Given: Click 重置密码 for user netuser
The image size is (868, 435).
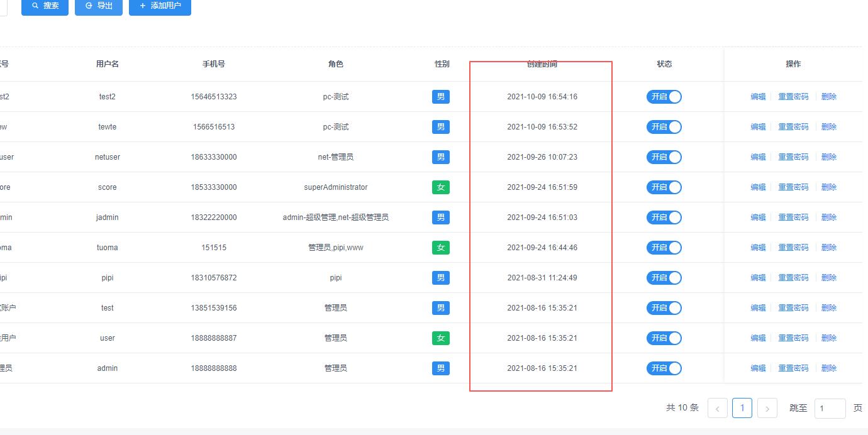Looking at the screenshot, I should (x=793, y=157).
